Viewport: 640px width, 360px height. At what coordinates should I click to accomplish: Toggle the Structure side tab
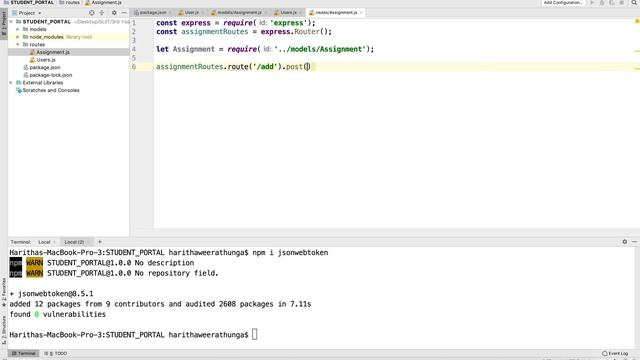[4, 329]
